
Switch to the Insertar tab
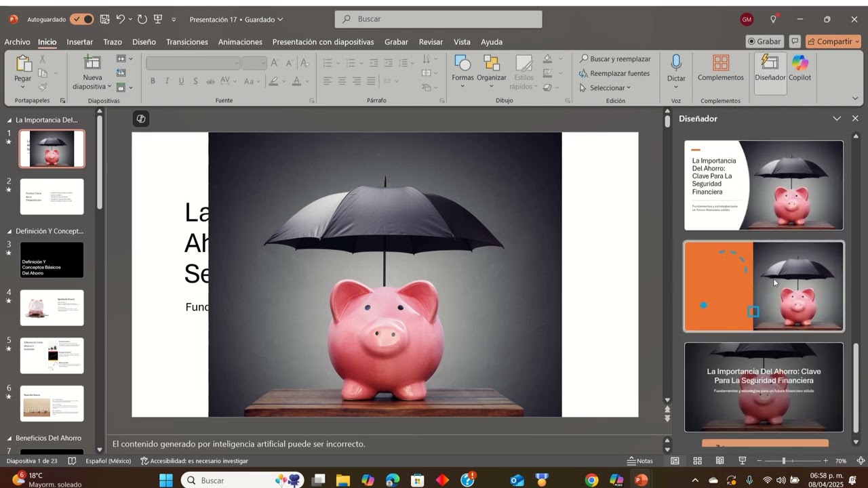pos(79,42)
